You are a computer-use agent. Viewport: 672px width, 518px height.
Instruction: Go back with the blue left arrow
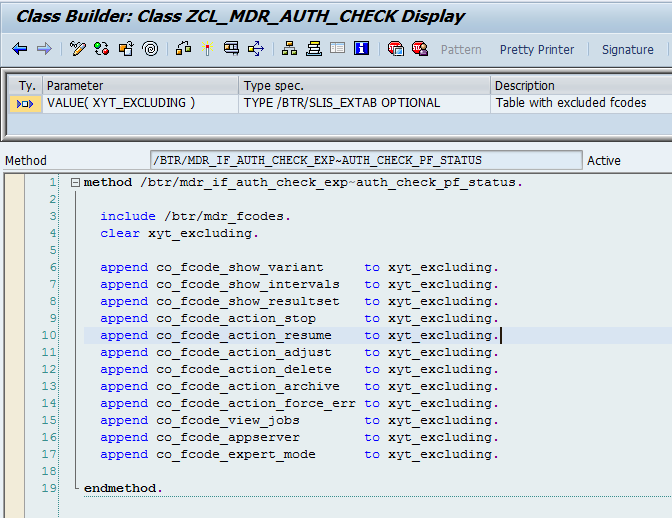(20, 49)
